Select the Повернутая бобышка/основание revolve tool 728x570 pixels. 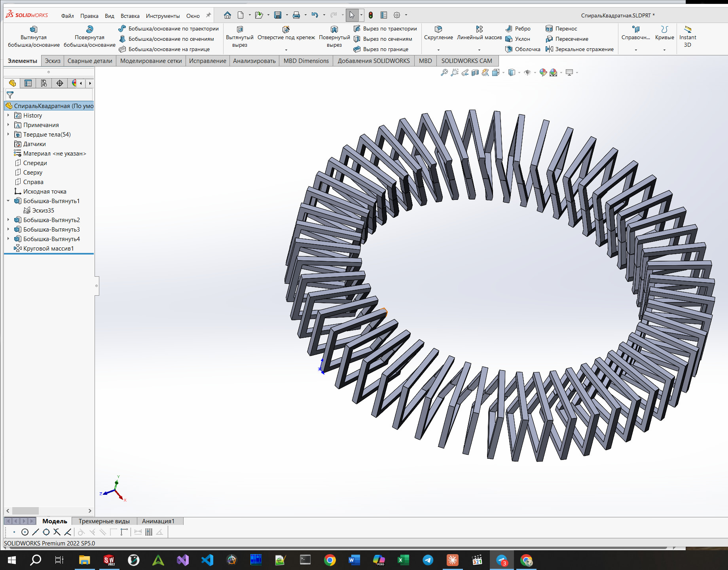(x=89, y=29)
